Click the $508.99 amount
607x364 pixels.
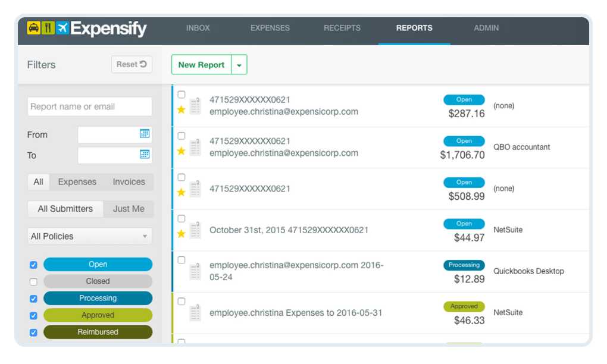coord(467,196)
